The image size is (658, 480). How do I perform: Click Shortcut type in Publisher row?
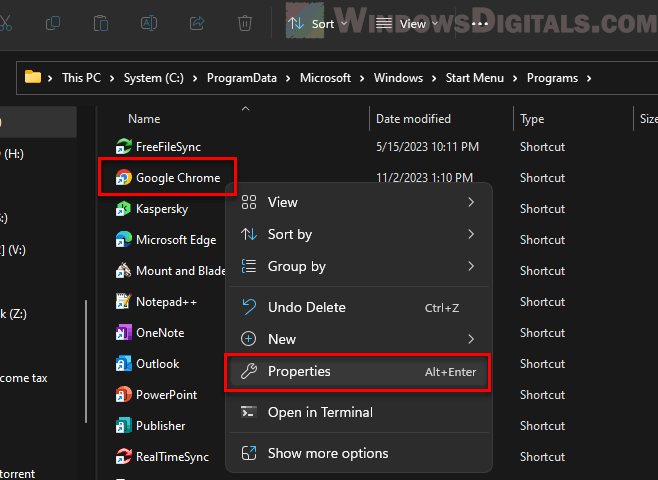pyautogui.click(x=542, y=426)
